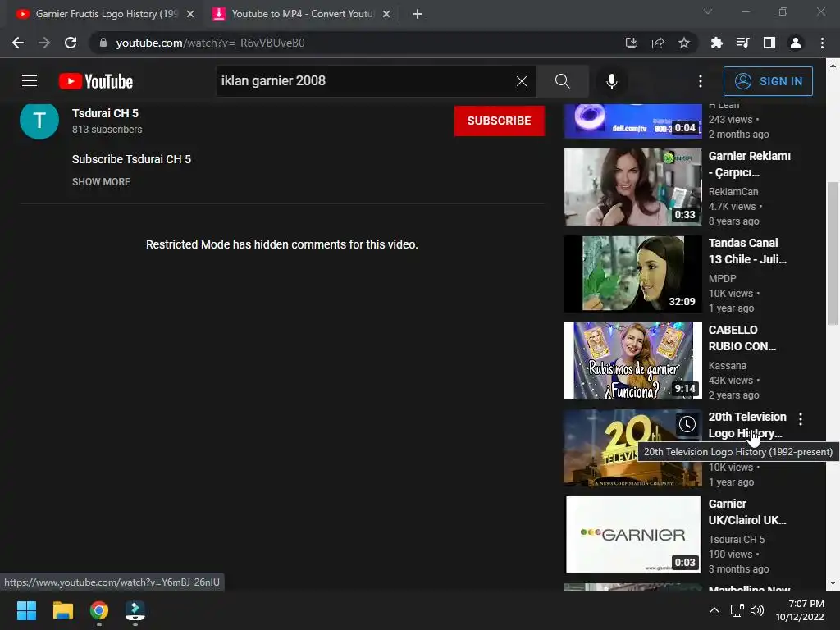This screenshot has width=840, height=630.
Task: Open CABELLO RUBIO CON title link
Action: coord(742,338)
